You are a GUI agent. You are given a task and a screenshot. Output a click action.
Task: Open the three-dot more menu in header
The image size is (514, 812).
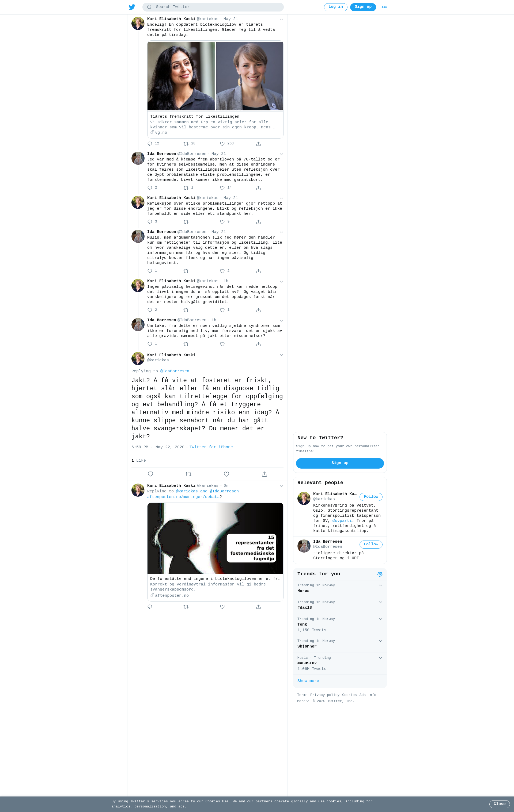384,7
